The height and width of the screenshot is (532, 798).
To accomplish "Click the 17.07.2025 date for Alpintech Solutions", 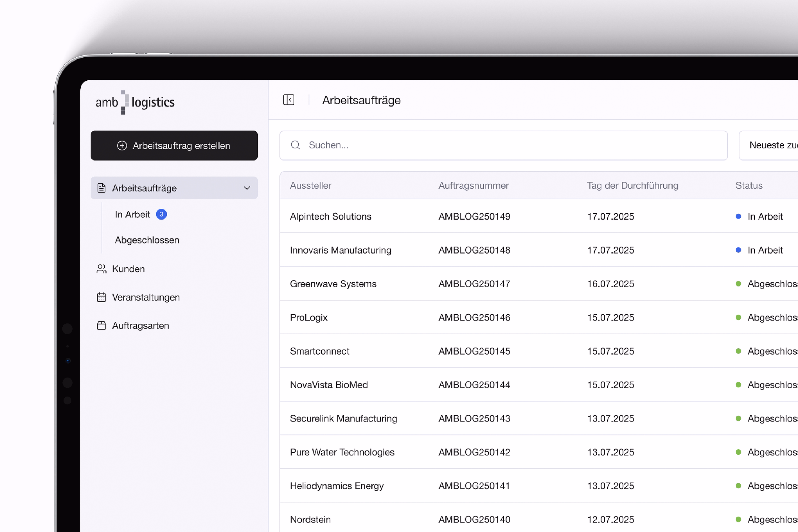I will (611, 216).
